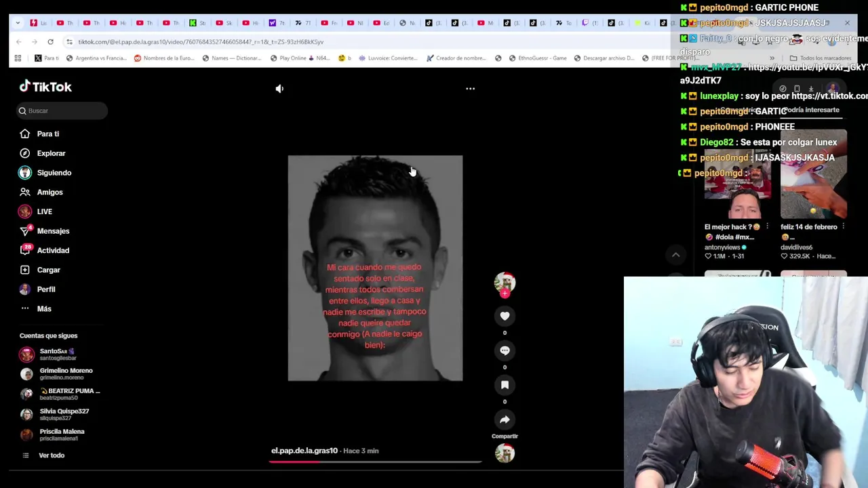Open 'Argentina vs Francia' bookmark
Viewport: 868px width, 488px height.
96,58
